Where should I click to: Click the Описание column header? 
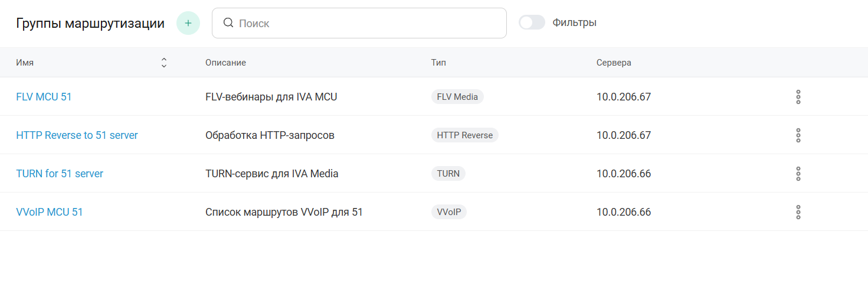tap(225, 63)
